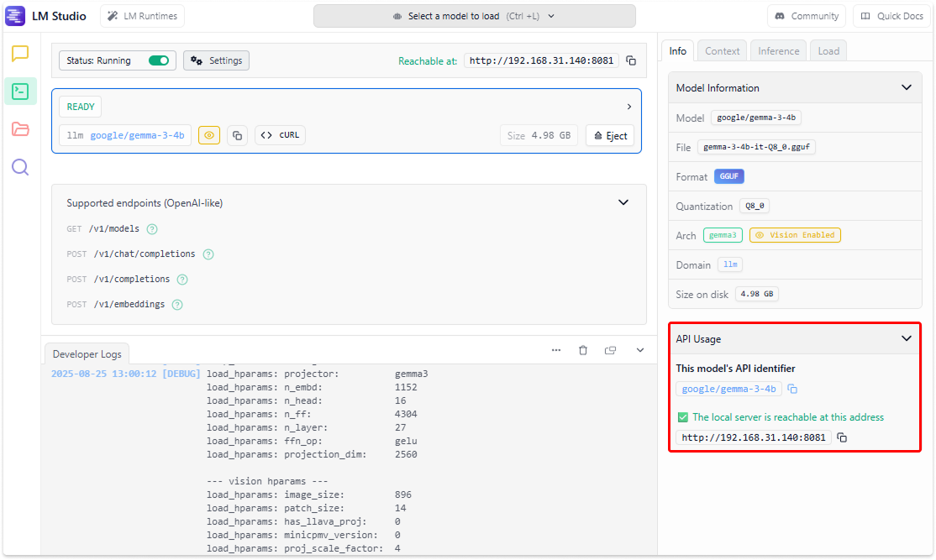Image resolution: width=936 pixels, height=560 pixels.
Task: Open the Discover search sidebar icon
Action: pyautogui.click(x=20, y=167)
